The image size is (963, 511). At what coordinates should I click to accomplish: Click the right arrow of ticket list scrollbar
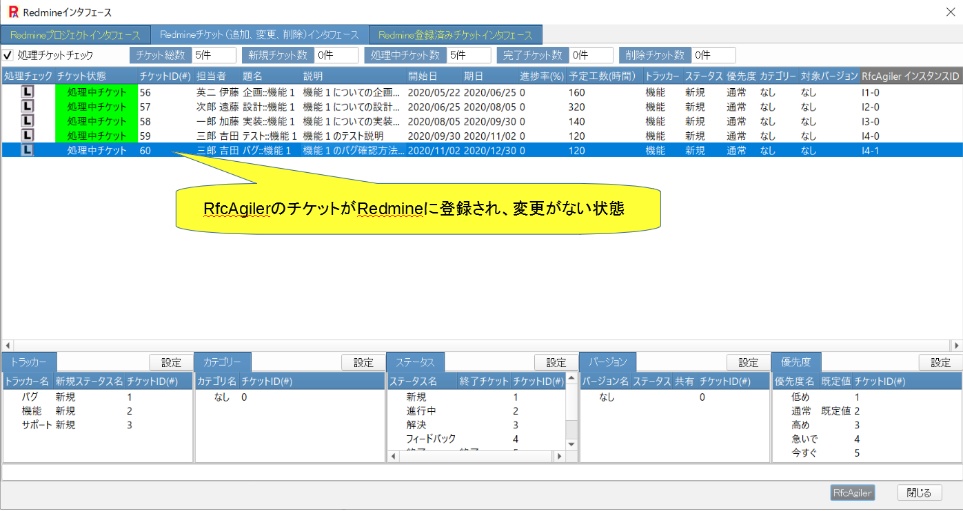point(956,346)
